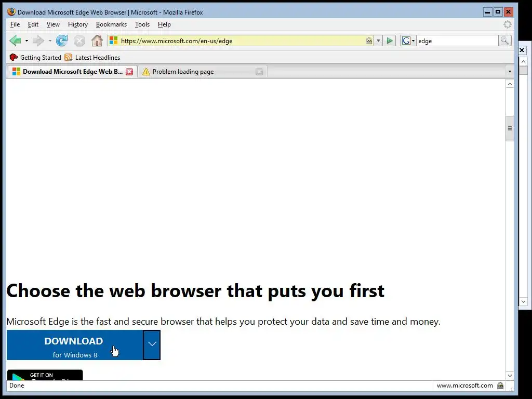This screenshot has width=532, height=399.
Task: Click the page scrollbar down arrow
Action: pyautogui.click(x=510, y=376)
